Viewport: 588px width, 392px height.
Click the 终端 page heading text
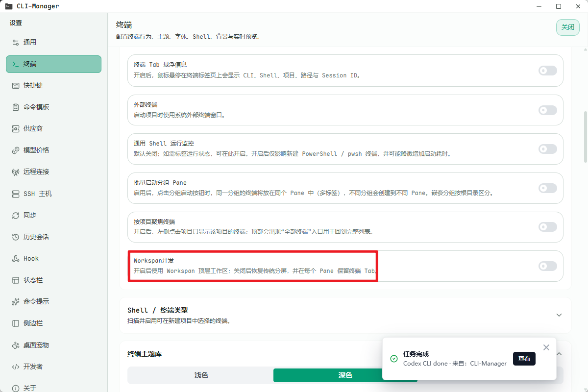coord(124,25)
